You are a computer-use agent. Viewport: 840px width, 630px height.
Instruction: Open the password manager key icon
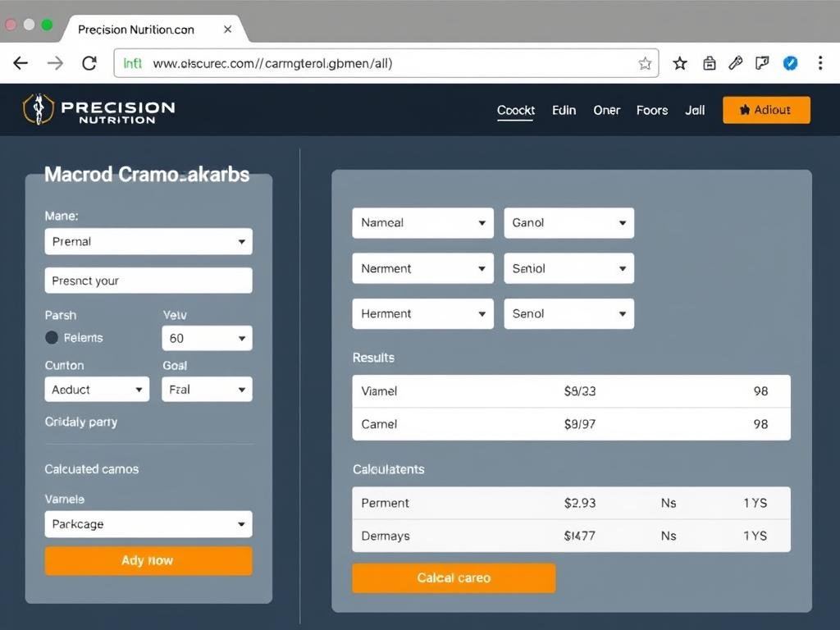click(735, 62)
